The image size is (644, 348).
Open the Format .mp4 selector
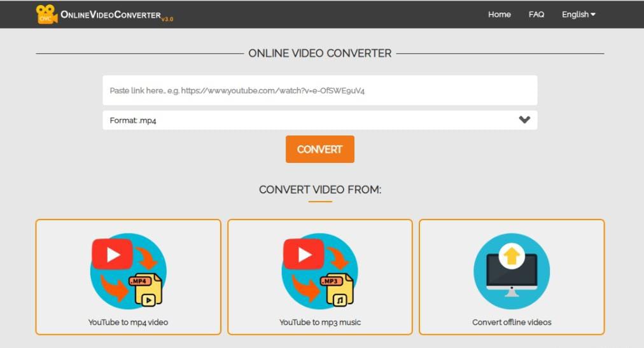pyautogui.click(x=320, y=120)
